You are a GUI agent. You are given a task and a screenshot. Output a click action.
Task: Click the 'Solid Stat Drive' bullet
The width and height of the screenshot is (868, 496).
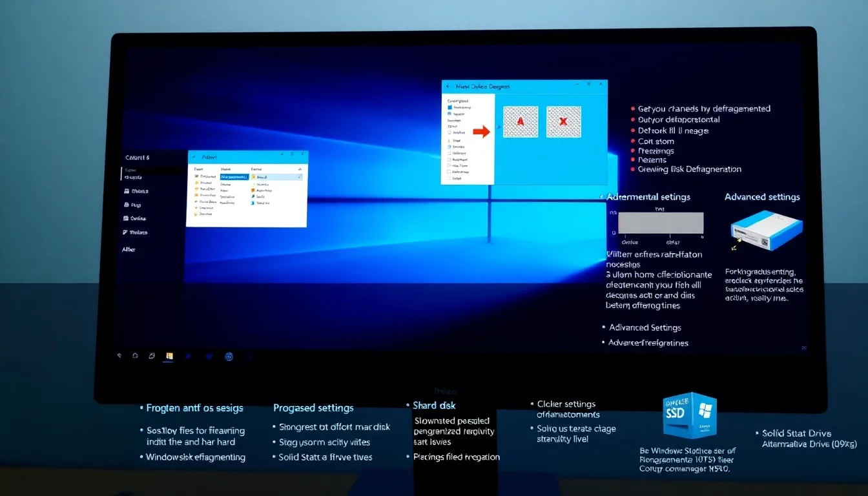796,433
